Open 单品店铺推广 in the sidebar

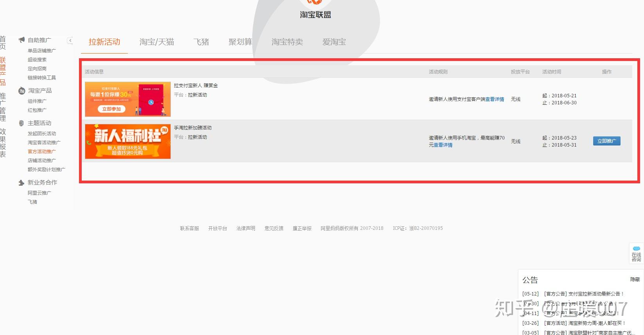pyautogui.click(x=42, y=50)
